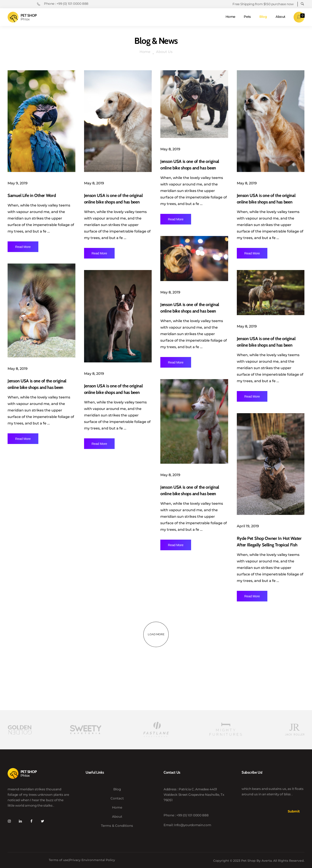Open the Facebook footer icon
312x868 pixels.
[x=31, y=821]
